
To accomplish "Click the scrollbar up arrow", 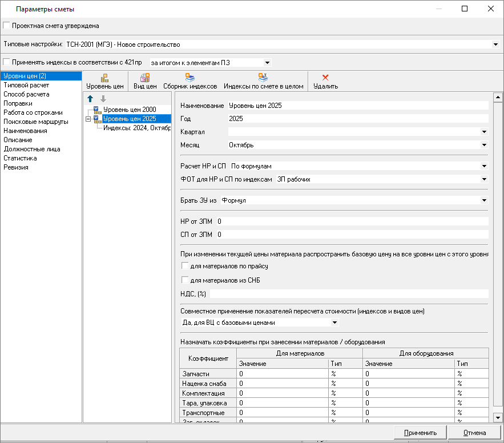I will [498, 97].
